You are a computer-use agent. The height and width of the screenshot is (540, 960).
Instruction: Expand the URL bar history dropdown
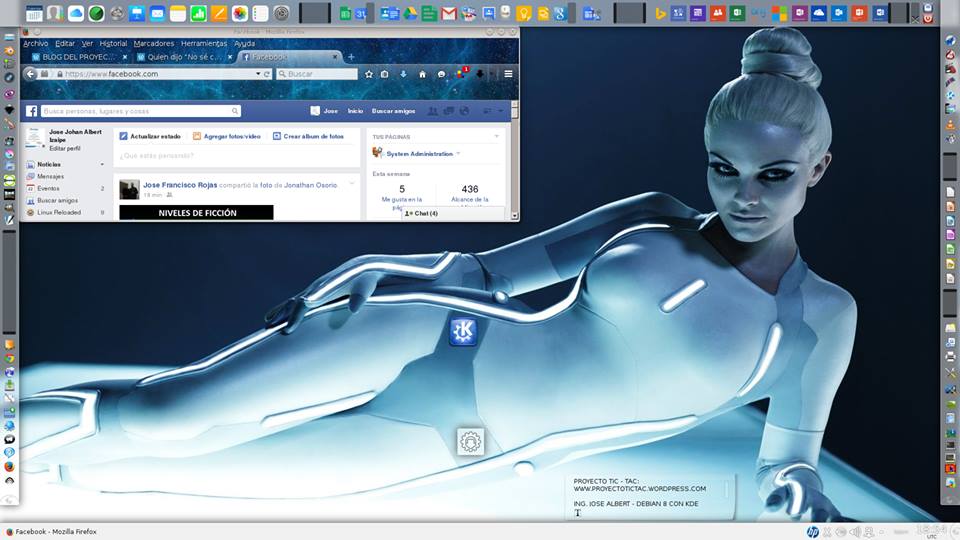point(257,74)
